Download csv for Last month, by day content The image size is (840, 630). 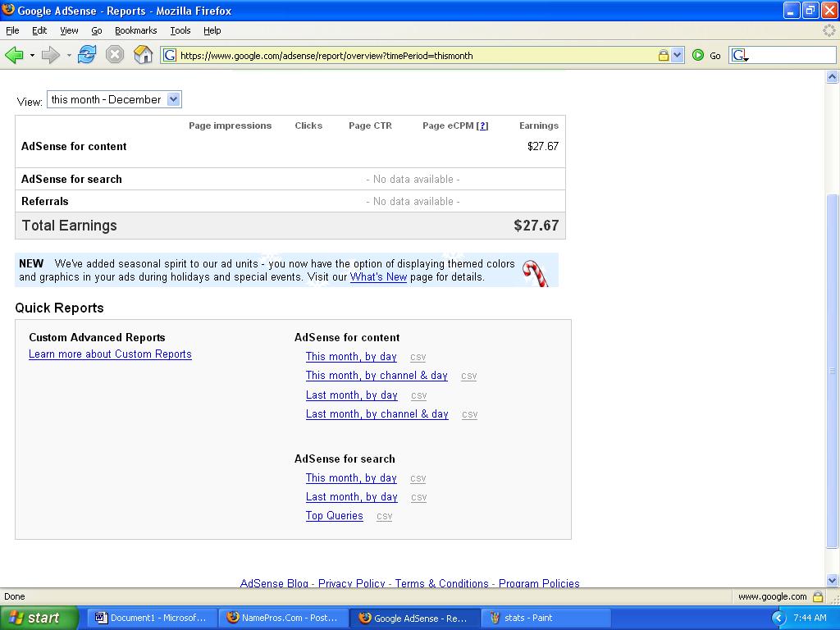pos(418,395)
